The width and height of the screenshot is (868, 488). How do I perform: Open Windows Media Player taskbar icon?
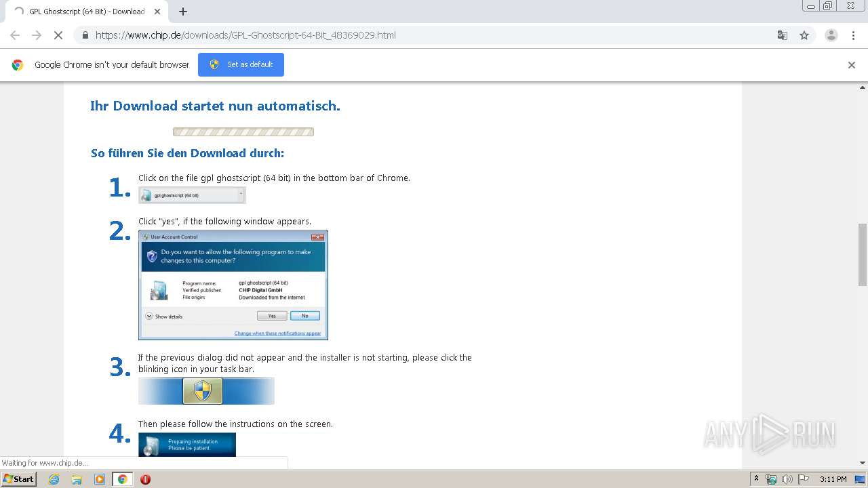(x=100, y=479)
